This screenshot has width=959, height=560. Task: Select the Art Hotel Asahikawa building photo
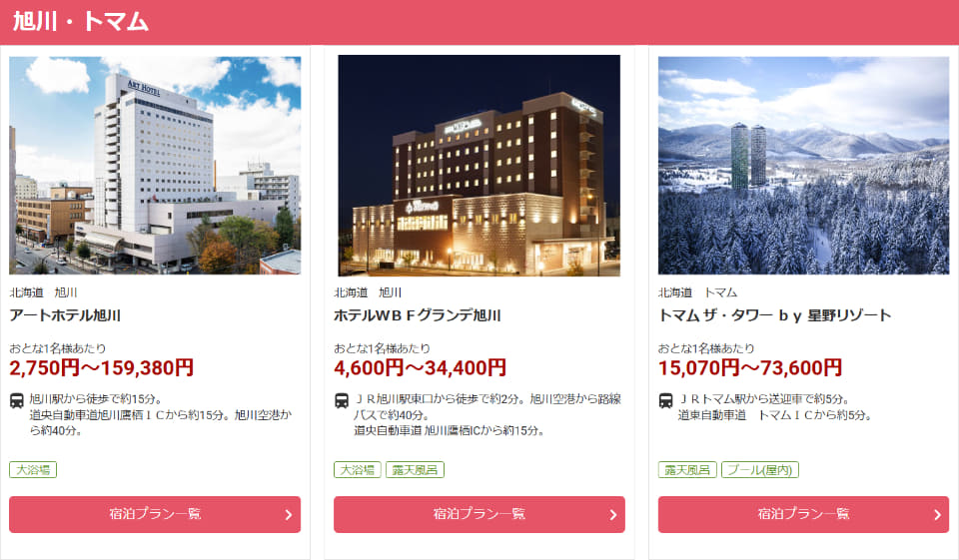pyautogui.click(x=155, y=165)
